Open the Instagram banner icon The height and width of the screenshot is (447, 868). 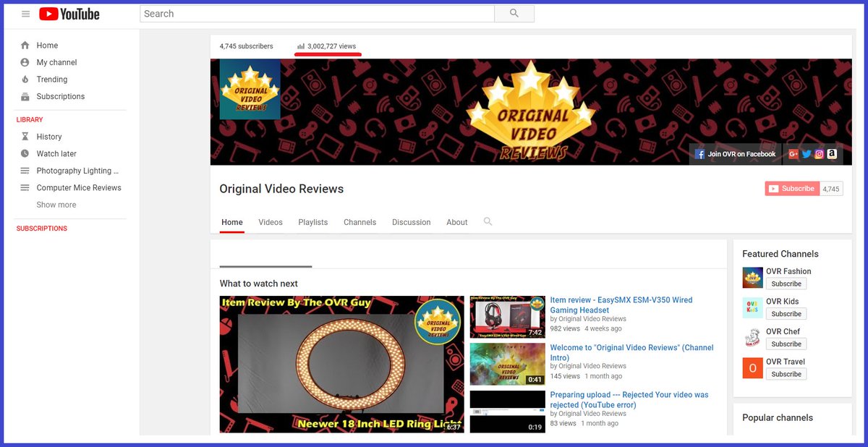(820, 154)
